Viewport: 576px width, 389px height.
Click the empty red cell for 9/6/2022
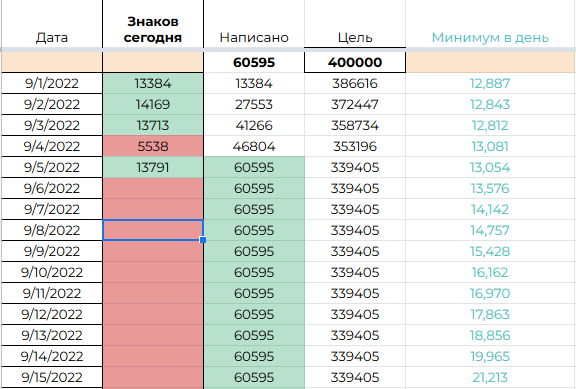[x=153, y=188]
